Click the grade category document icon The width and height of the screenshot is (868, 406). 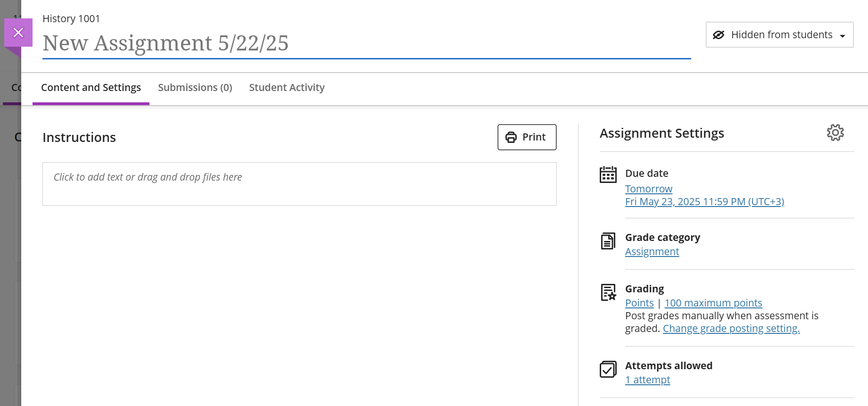pyautogui.click(x=608, y=241)
